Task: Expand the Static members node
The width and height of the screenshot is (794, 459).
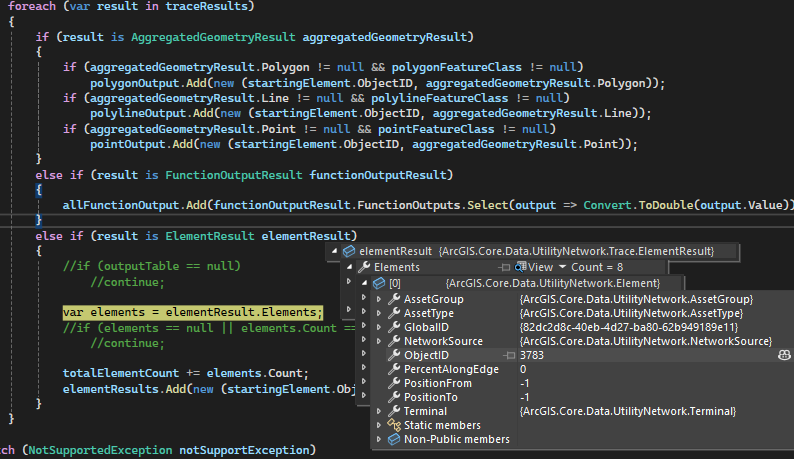Action: click(x=379, y=425)
